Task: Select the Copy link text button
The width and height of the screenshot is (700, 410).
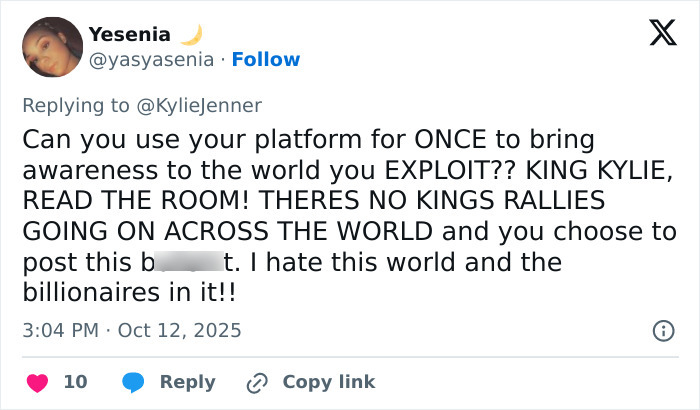Action: click(x=328, y=382)
